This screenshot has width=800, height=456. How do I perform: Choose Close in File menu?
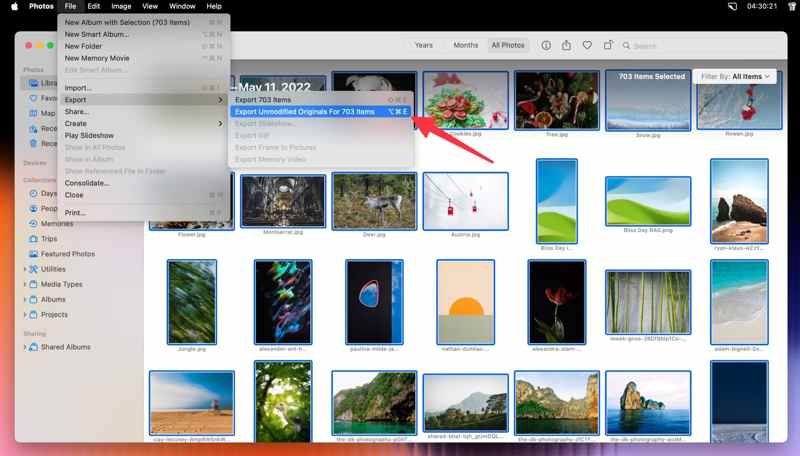(143, 195)
